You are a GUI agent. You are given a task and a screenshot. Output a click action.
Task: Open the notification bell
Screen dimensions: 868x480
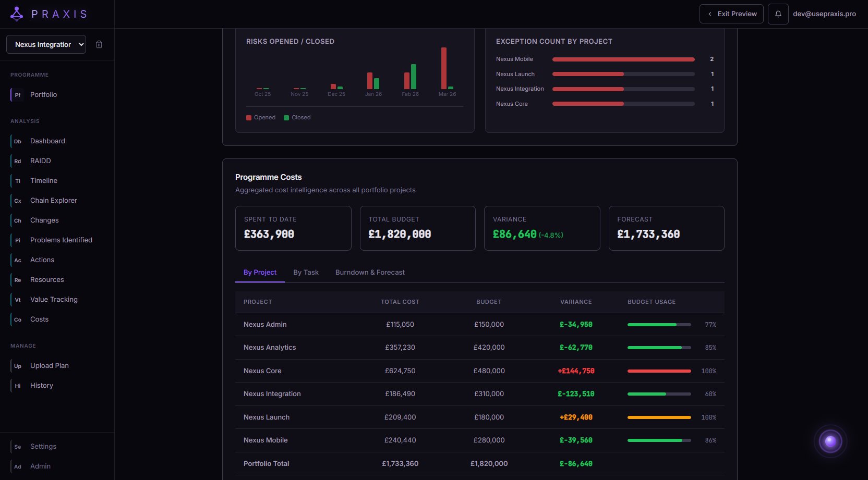[778, 14]
